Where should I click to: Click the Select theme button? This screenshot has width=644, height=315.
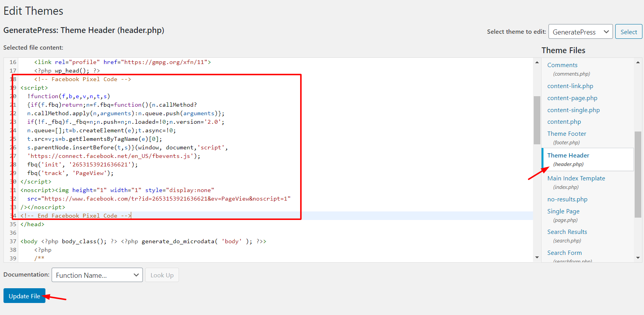pyautogui.click(x=628, y=32)
